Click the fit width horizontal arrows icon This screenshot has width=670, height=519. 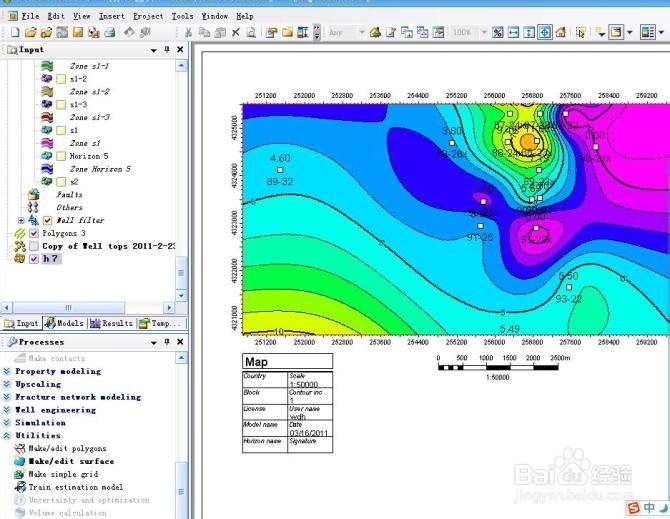513,32
